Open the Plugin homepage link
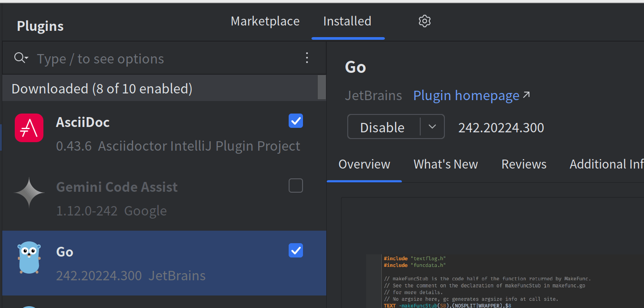The height and width of the screenshot is (308, 644). click(x=466, y=95)
